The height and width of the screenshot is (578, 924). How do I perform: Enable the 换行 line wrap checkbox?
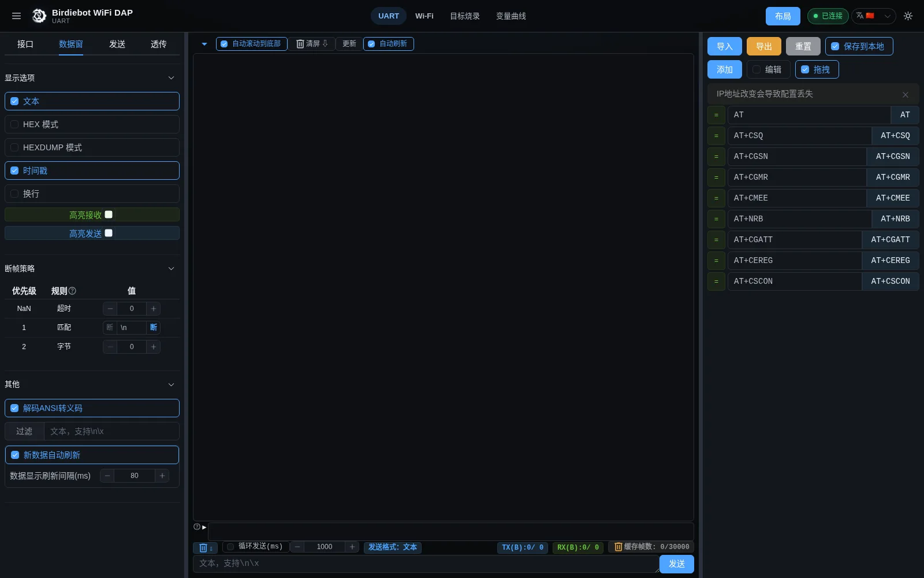point(14,194)
